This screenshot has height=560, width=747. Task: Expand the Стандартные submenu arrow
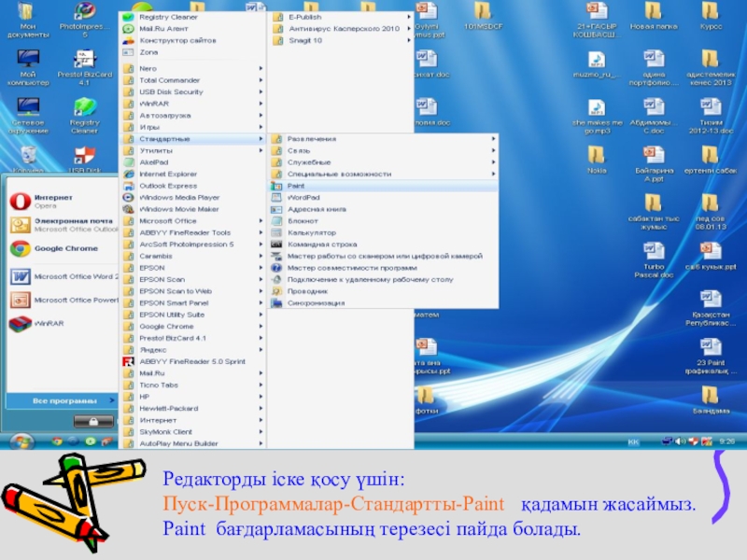tap(261, 138)
